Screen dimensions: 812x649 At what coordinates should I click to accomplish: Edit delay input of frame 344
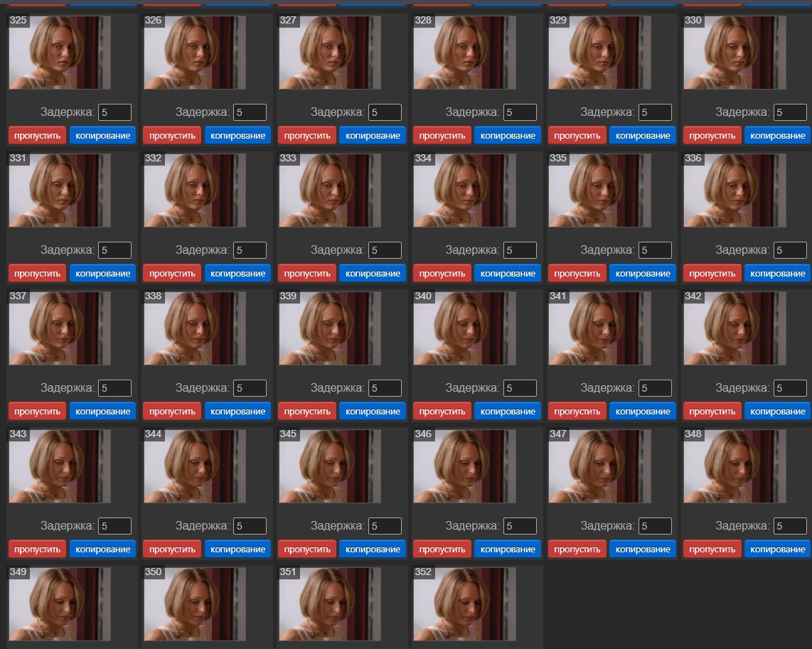click(x=250, y=526)
